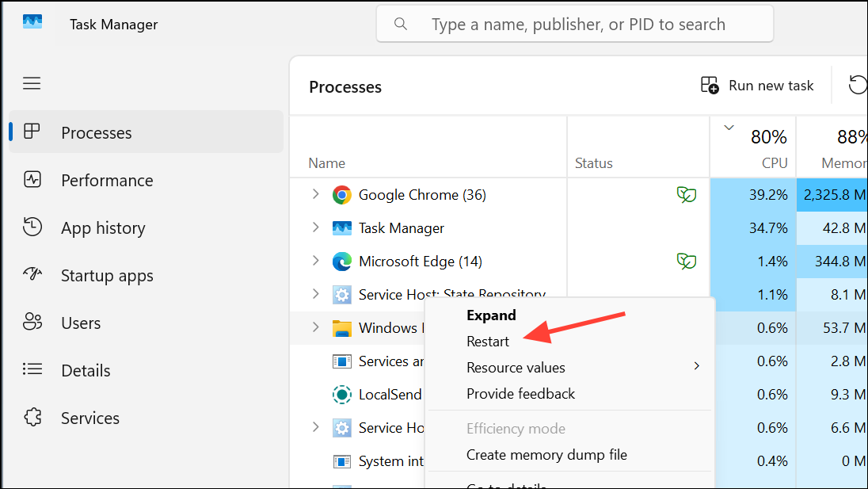This screenshot has height=489, width=868.
Task: Click the search magnifier icon
Action: click(x=401, y=24)
